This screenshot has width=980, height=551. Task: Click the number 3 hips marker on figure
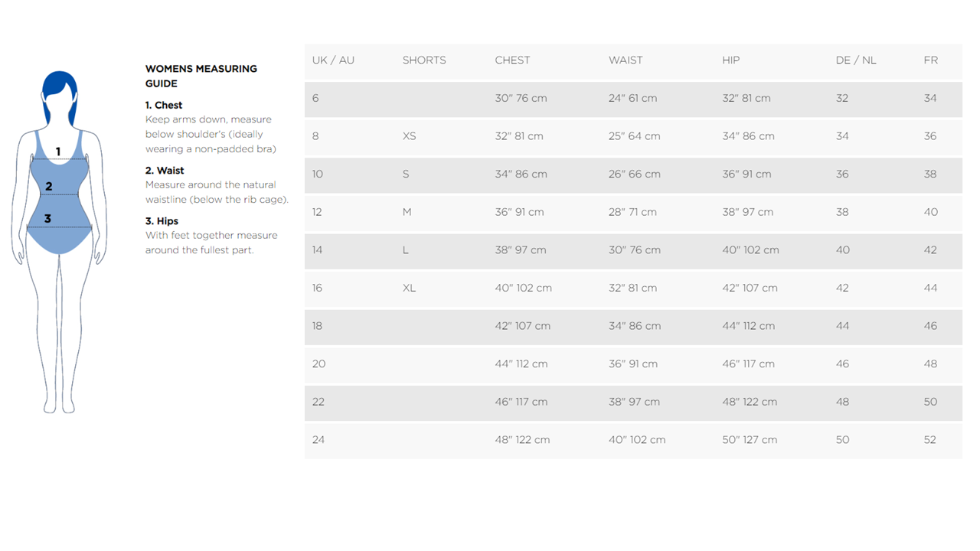point(47,219)
